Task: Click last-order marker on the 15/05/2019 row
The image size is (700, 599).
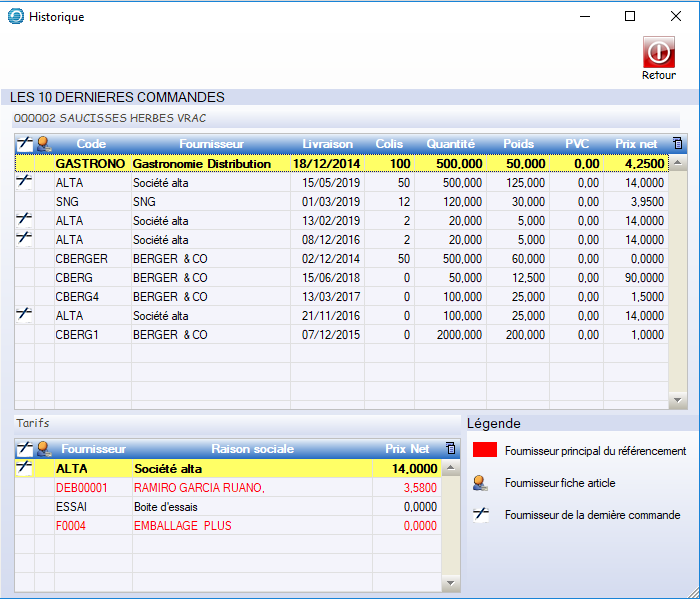Action: click(25, 182)
